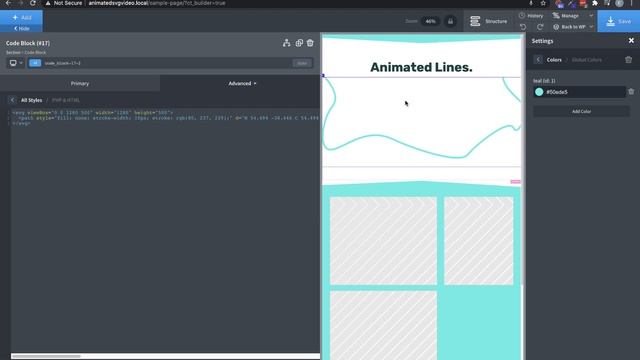Click the undo arrow icon
Image resolution: width=640 pixels, height=360 pixels.
[x=523, y=27]
